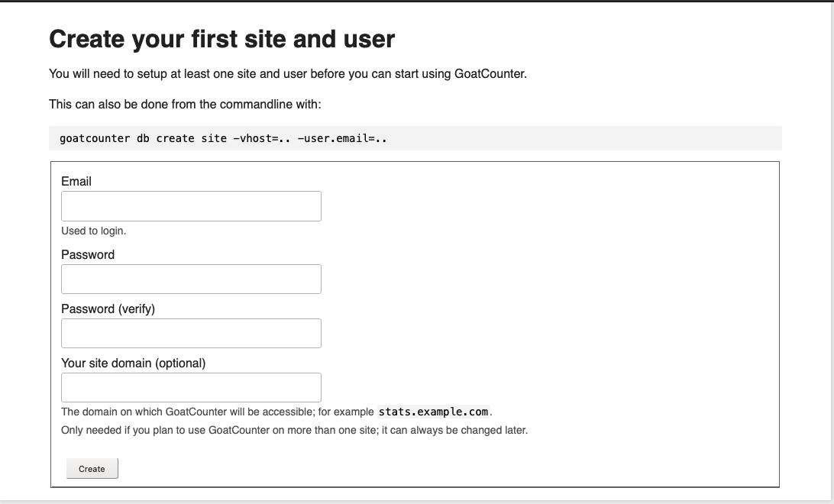This screenshot has height=504, width=834.
Task: Click the site domain input field
Action: [x=191, y=388]
